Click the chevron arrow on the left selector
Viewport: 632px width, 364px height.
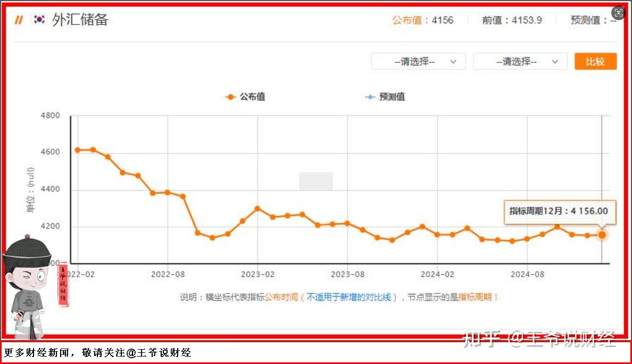(x=454, y=61)
